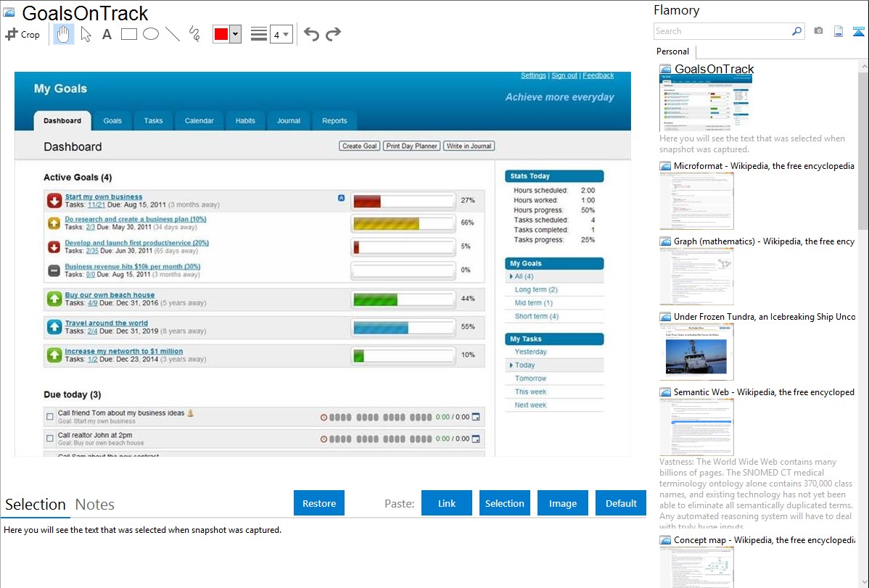Check the Call friend Tom task checkbox

pyautogui.click(x=50, y=416)
